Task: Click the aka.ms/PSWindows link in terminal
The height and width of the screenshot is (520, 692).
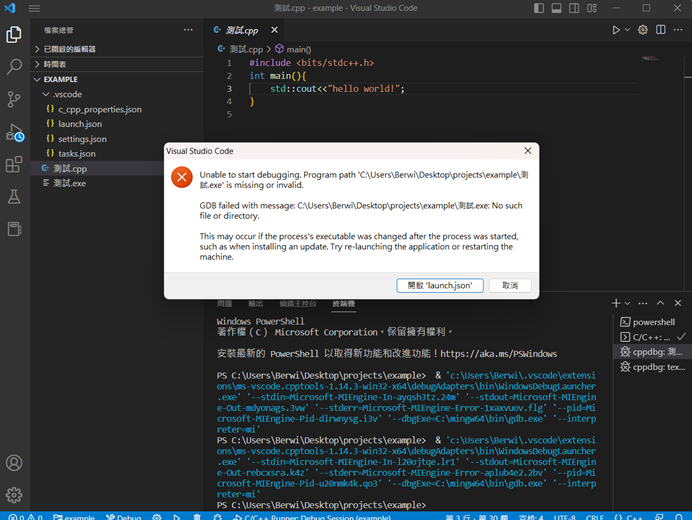Action: point(499,354)
